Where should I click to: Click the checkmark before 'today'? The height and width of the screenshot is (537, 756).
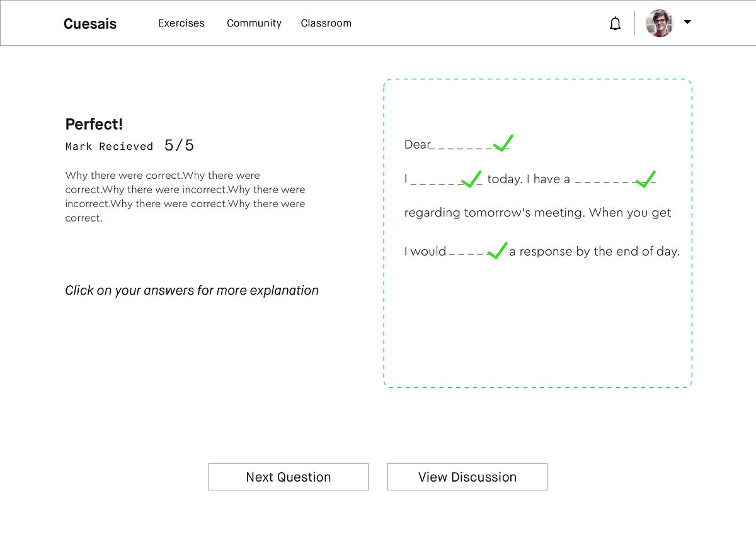471,179
